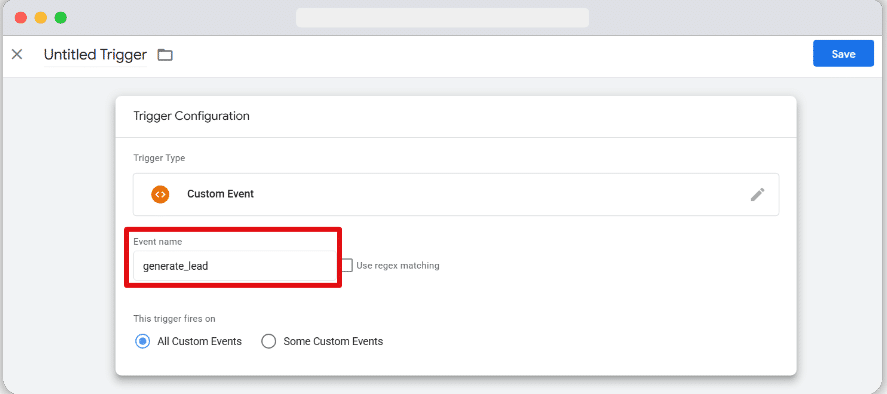Select All Custom Events radio button
887x394 pixels.
point(143,341)
